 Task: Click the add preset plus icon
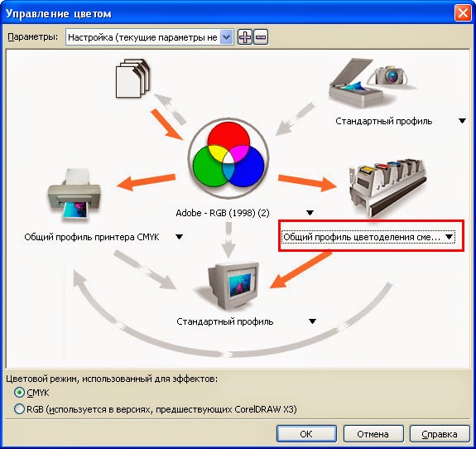coord(245,37)
